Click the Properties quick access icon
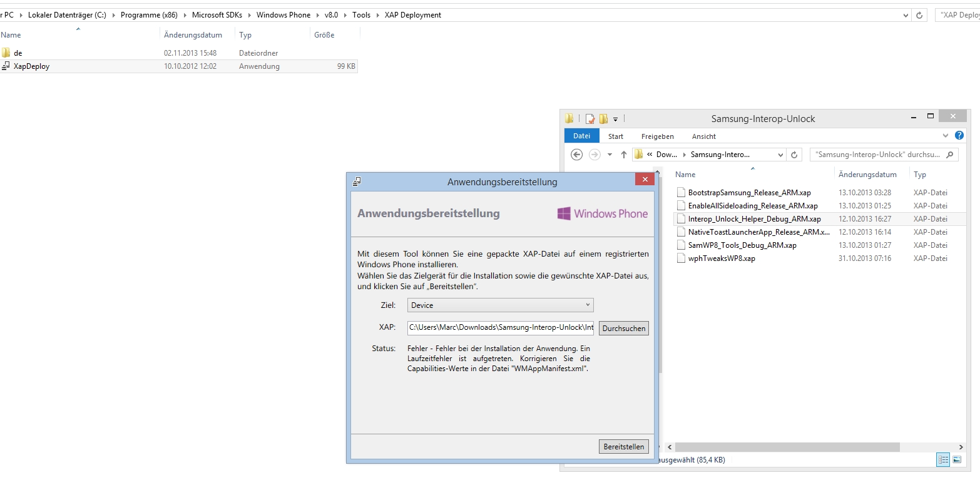980x480 pixels. 590,118
